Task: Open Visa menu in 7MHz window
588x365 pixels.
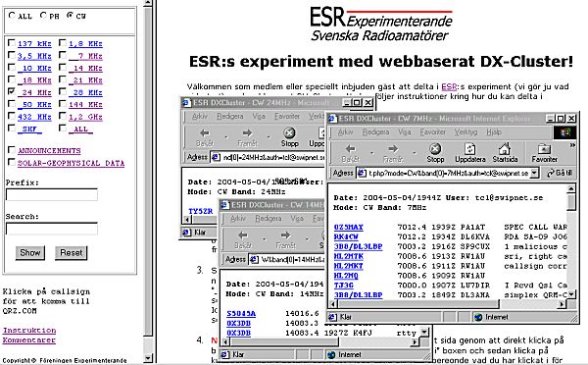Action: pyautogui.click(x=404, y=131)
